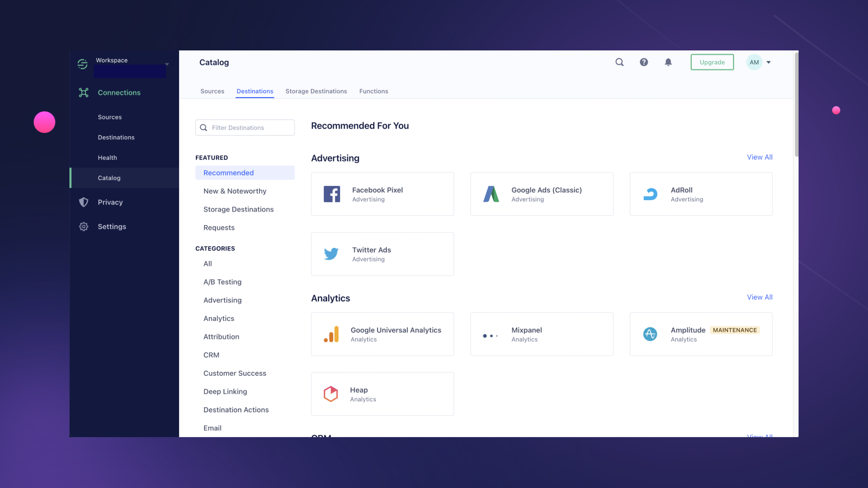Click the Privacy shield icon
Image resolution: width=868 pixels, height=488 pixels.
click(84, 202)
